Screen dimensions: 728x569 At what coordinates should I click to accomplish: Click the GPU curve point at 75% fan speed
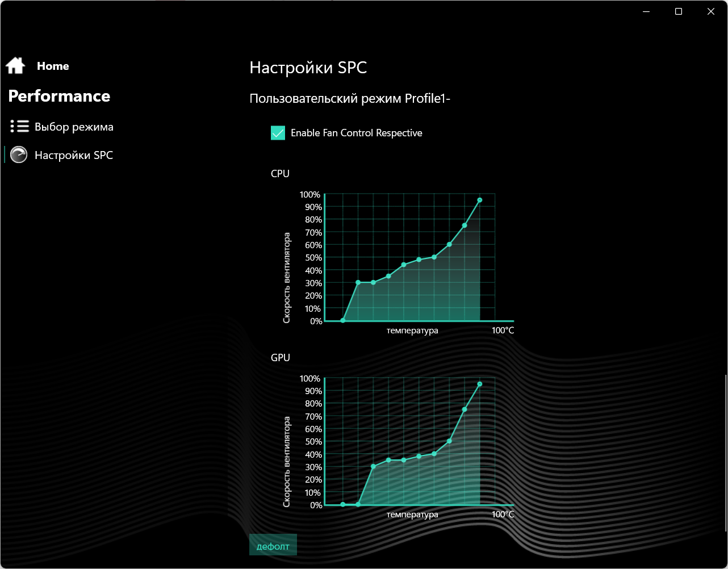pos(465,409)
